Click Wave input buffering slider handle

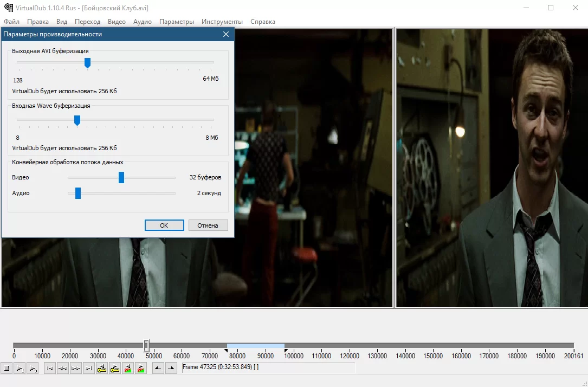tap(77, 120)
